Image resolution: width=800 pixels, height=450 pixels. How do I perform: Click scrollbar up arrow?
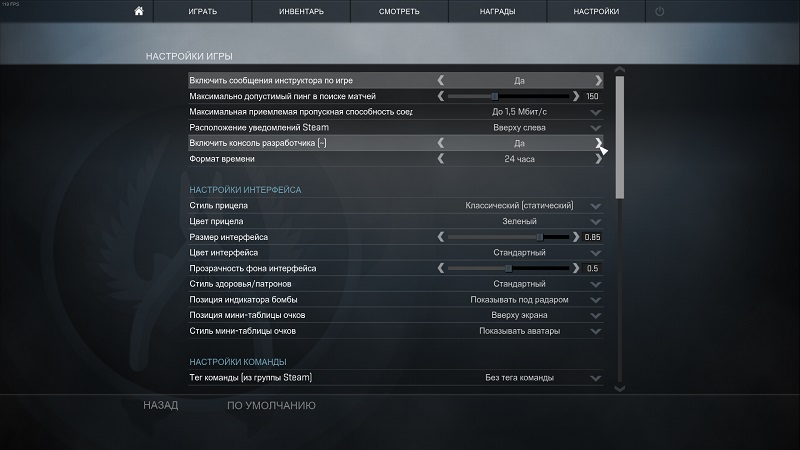click(x=620, y=69)
